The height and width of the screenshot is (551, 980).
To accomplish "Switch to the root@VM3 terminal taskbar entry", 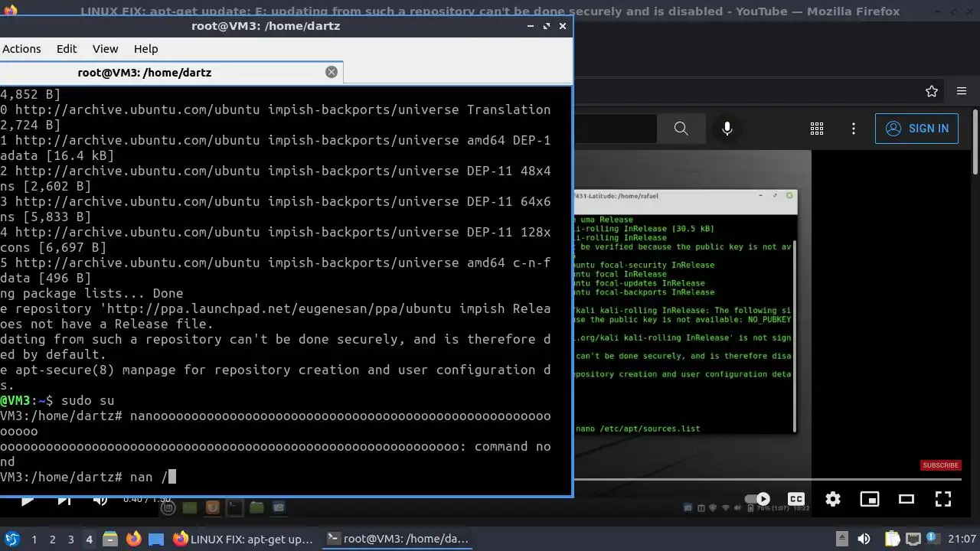I will (x=397, y=539).
